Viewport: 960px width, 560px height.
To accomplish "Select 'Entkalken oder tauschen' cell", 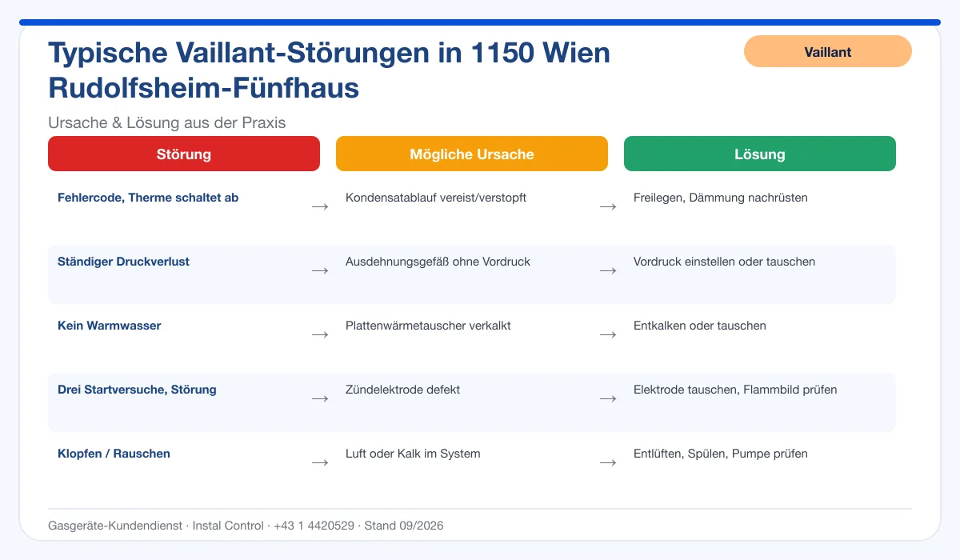I will pyautogui.click(x=700, y=326).
